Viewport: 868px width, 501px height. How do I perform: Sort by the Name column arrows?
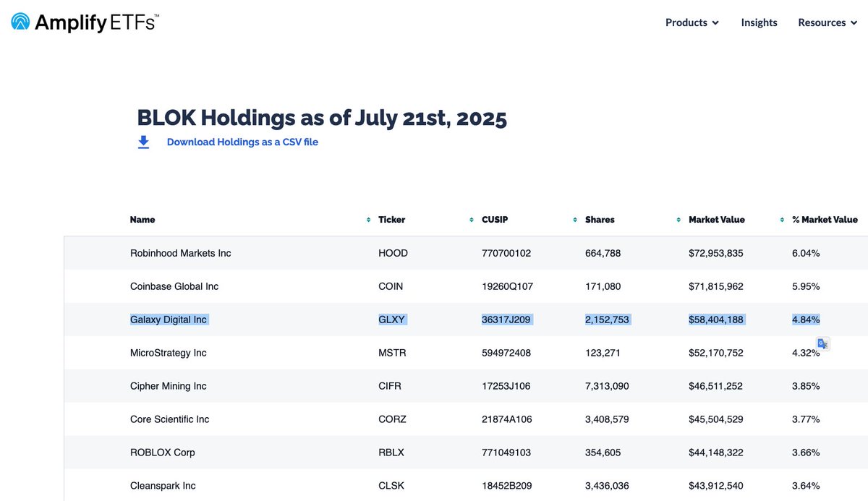[369, 220]
